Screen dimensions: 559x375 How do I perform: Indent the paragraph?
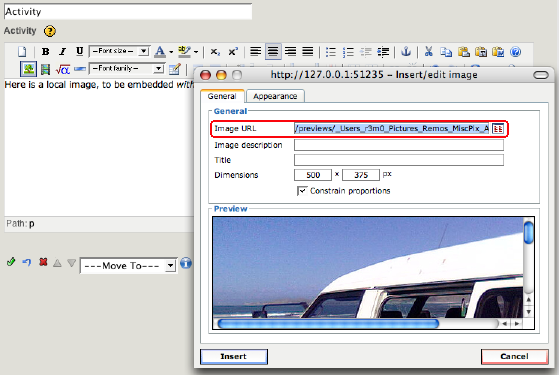pyautogui.click(x=383, y=52)
